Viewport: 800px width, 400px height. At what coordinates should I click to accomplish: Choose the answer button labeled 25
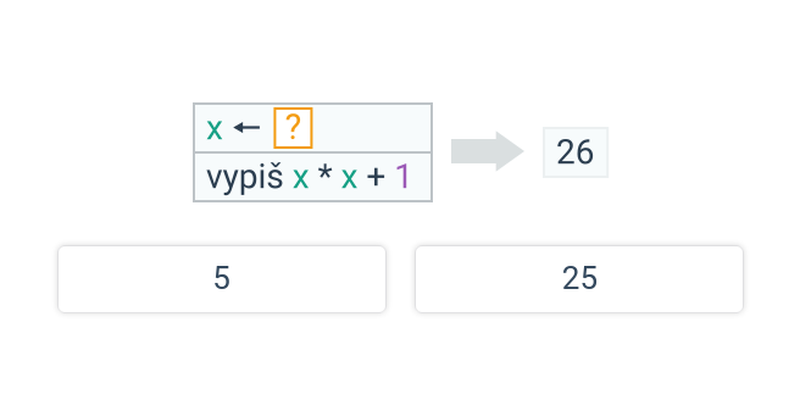click(579, 279)
